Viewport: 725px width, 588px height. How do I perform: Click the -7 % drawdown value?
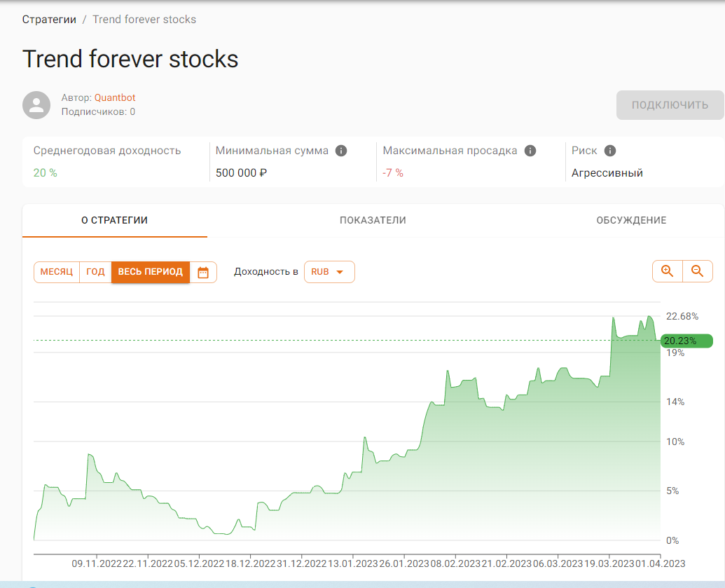393,173
